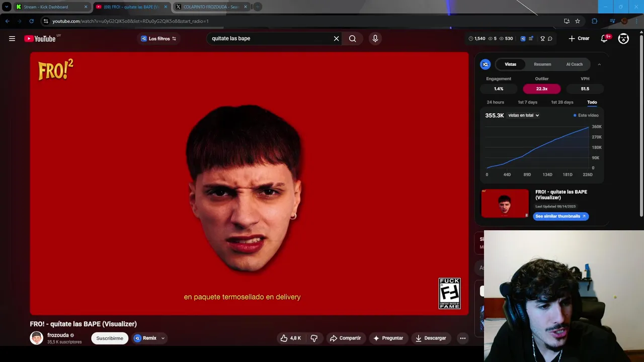Open See similar thumbnails link
The height and width of the screenshot is (362, 644).
(560, 216)
